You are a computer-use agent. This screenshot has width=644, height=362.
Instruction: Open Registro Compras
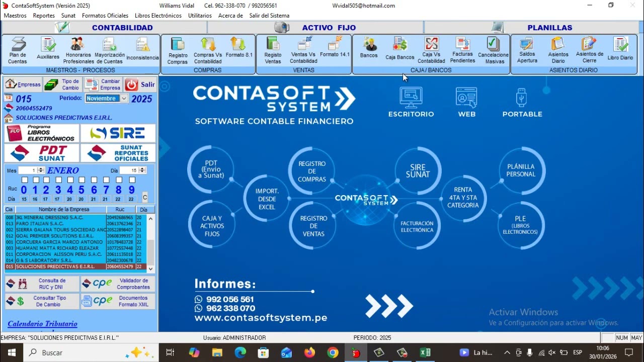(178, 51)
